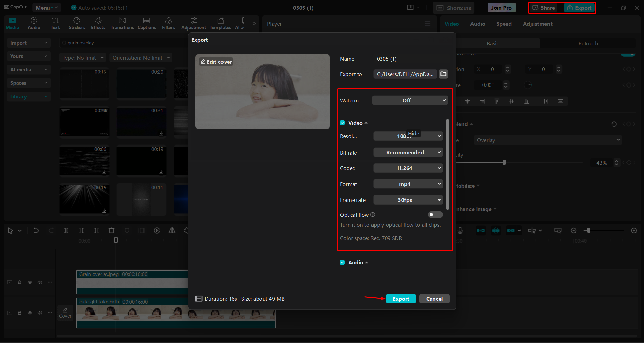
Task: Select the Transitions panel icon
Action: coord(122,23)
